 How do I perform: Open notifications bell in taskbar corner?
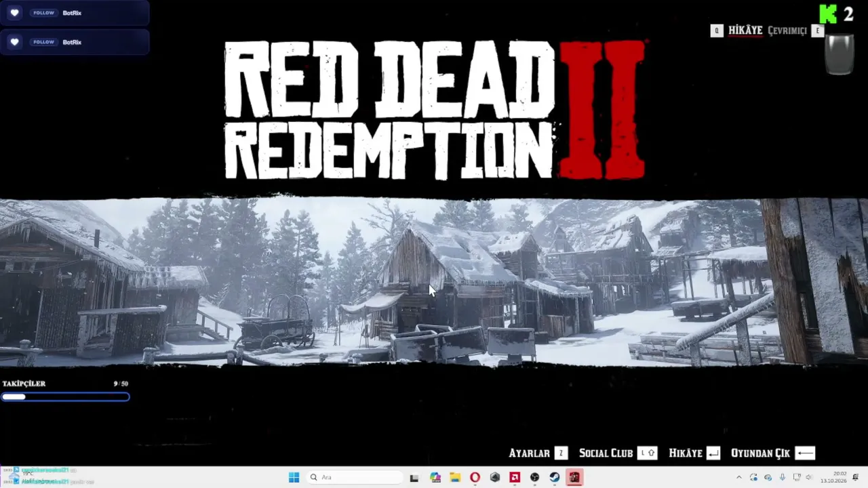tap(856, 477)
